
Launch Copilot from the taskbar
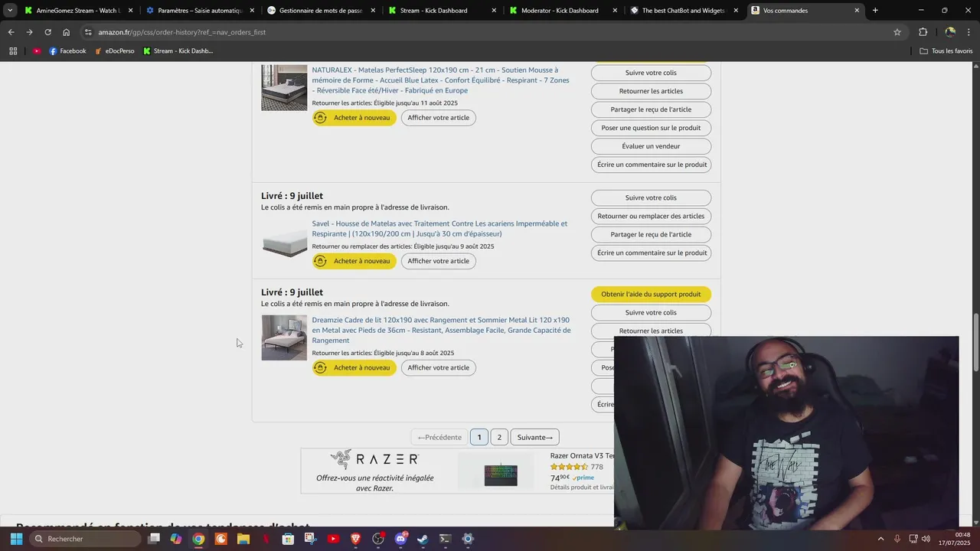click(176, 539)
